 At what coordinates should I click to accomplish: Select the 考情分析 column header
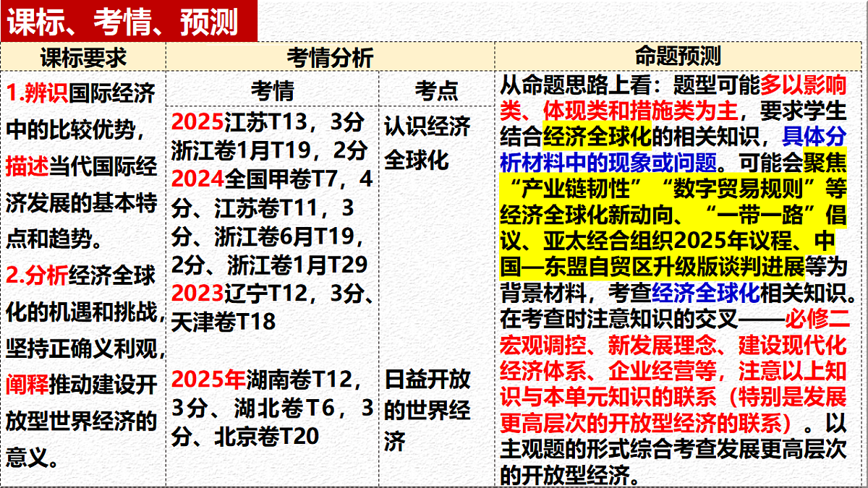(x=330, y=56)
